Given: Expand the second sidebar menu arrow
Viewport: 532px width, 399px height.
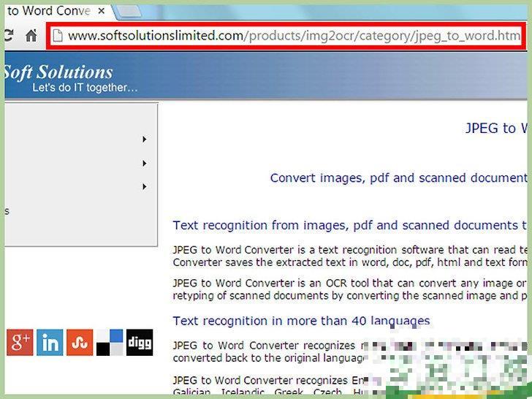Looking at the screenshot, I should (145, 163).
